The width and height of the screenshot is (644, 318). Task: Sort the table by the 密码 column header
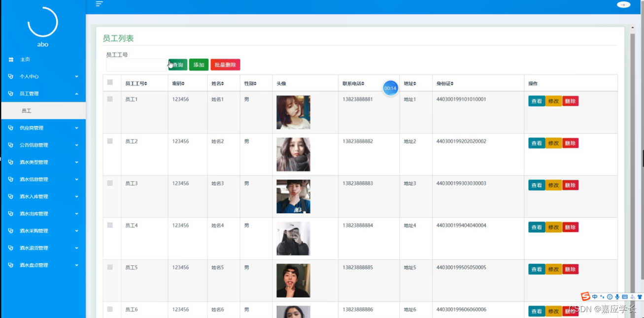coord(178,84)
